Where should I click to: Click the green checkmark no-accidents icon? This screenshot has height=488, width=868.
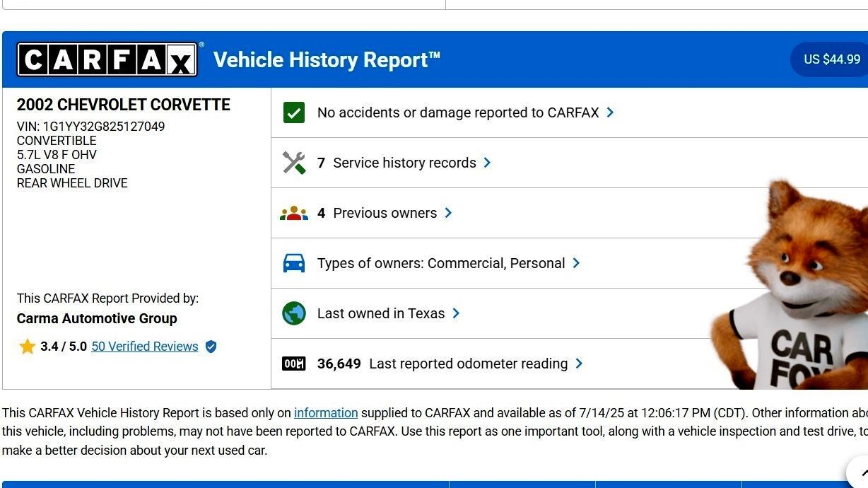click(294, 112)
